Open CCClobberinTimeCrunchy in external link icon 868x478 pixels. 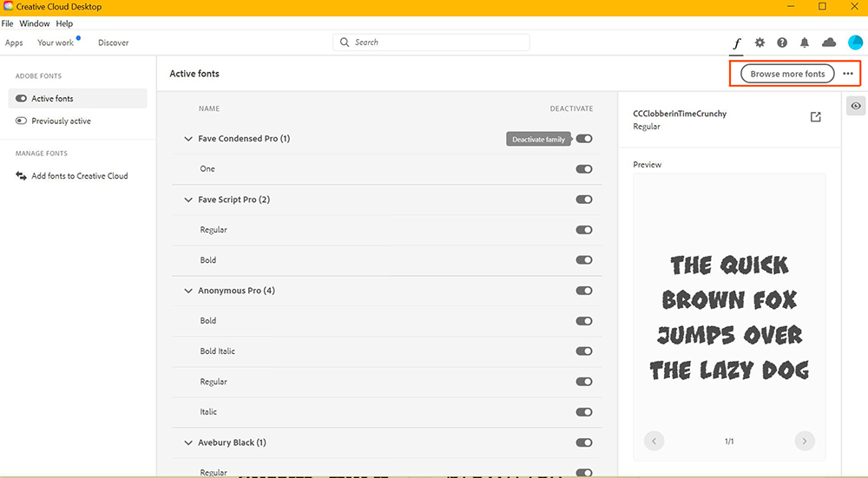click(x=815, y=117)
